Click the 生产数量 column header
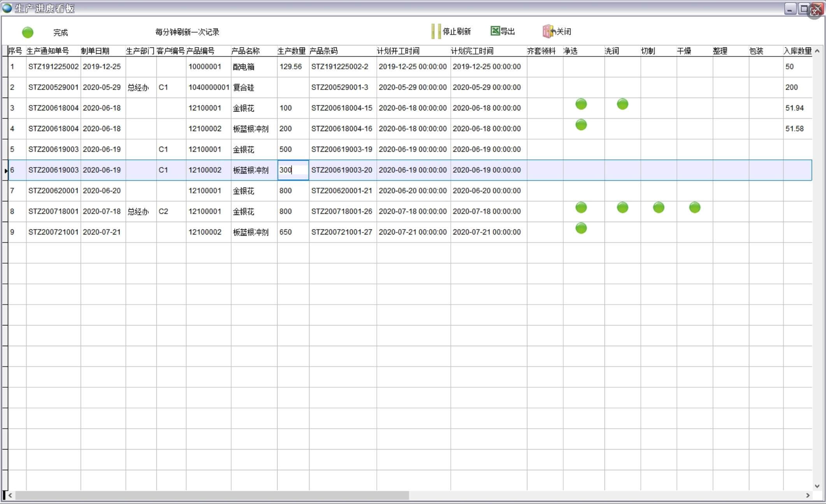Image resolution: width=826 pixels, height=504 pixels. click(292, 51)
